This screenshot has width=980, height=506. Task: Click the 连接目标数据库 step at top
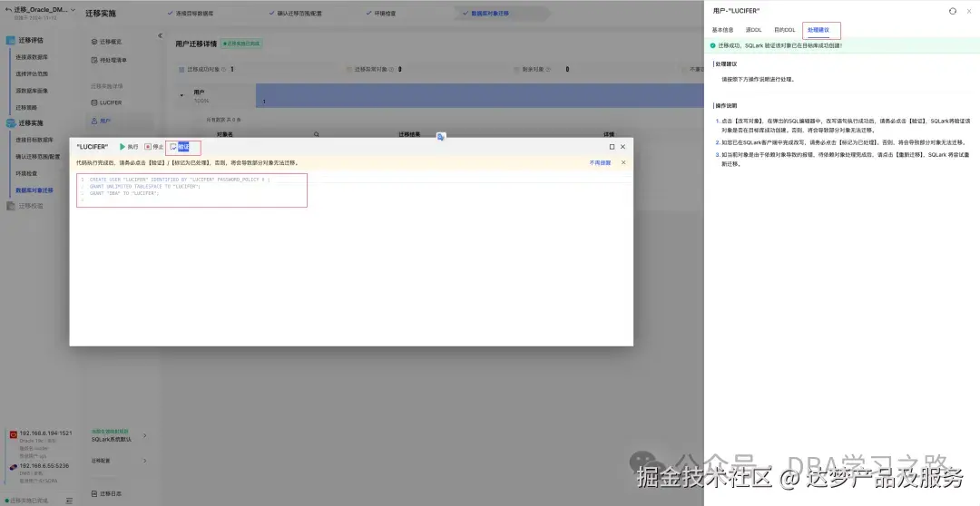[x=191, y=13]
